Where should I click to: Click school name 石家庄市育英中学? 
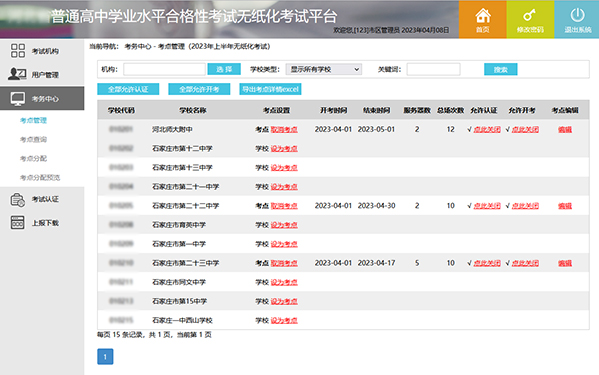pyautogui.click(x=179, y=225)
